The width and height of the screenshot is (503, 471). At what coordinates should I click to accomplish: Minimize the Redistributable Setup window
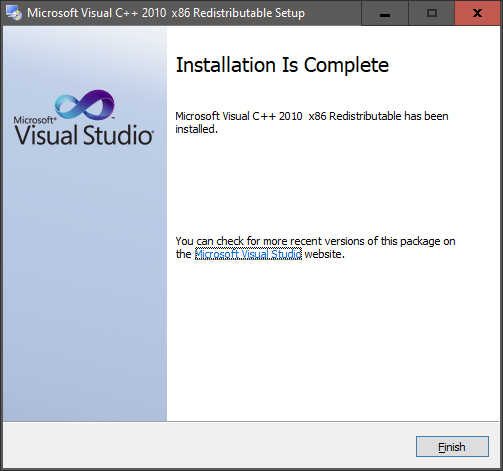point(385,13)
